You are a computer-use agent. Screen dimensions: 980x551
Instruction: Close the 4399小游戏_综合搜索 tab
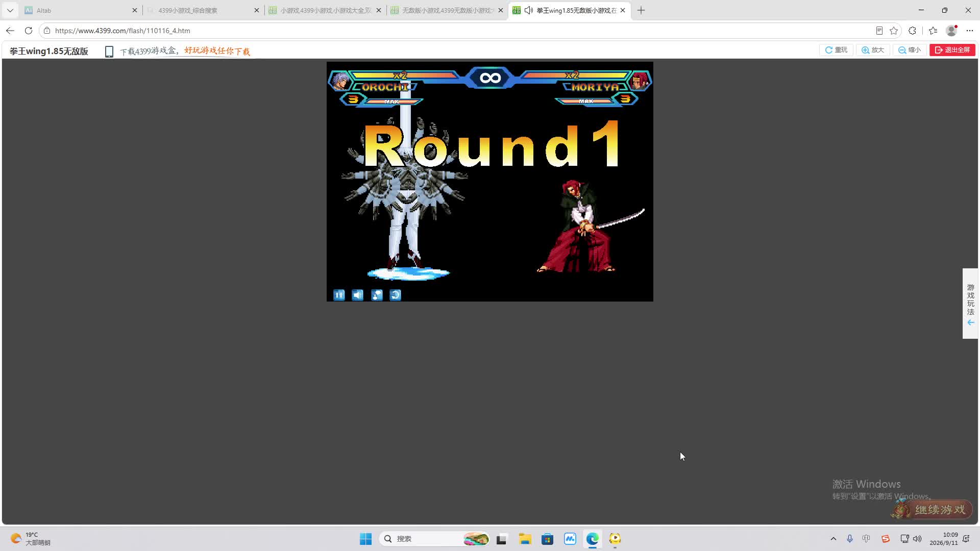tap(257, 10)
